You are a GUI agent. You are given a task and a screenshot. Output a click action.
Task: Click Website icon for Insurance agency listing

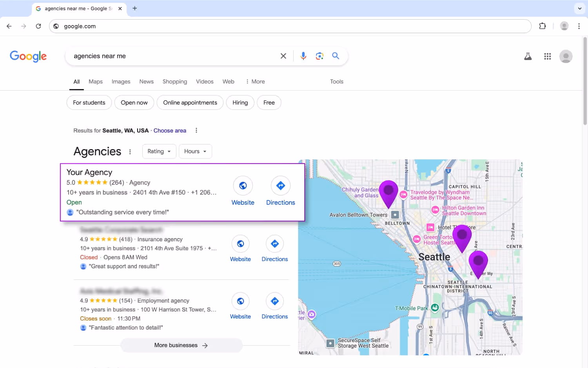240,244
